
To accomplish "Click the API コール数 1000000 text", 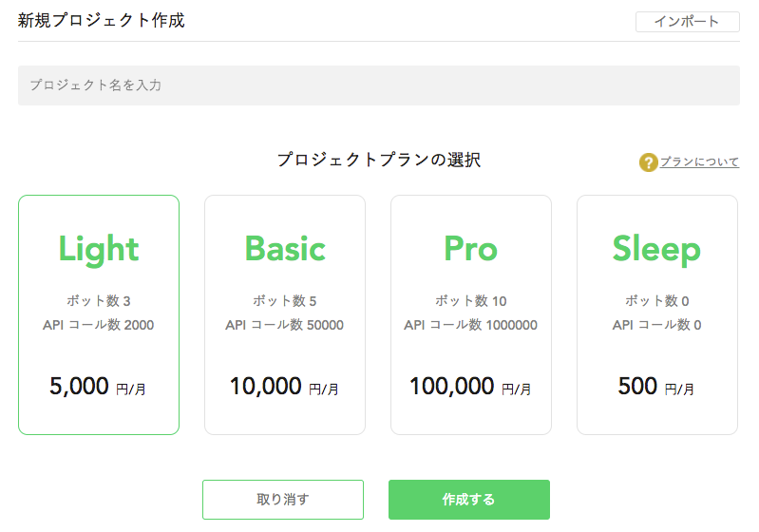I will (470, 325).
